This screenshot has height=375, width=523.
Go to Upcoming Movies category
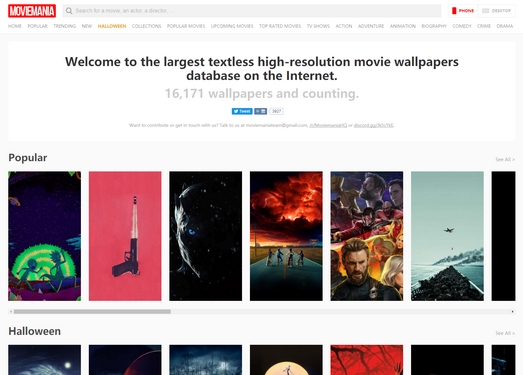click(x=232, y=26)
